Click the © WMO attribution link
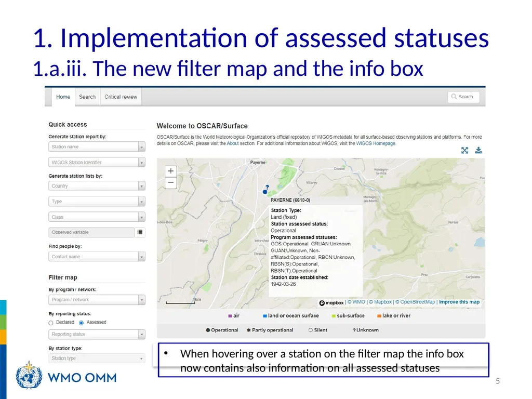Image resolution: width=532 pixels, height=399 pixels. [x=356, y=302]
